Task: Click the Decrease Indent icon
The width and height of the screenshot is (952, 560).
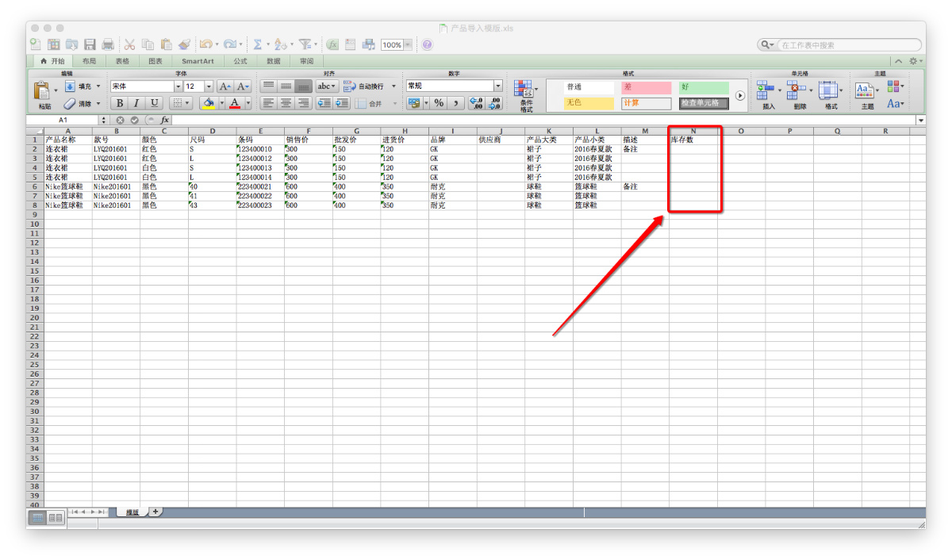Action: [324, 103]
